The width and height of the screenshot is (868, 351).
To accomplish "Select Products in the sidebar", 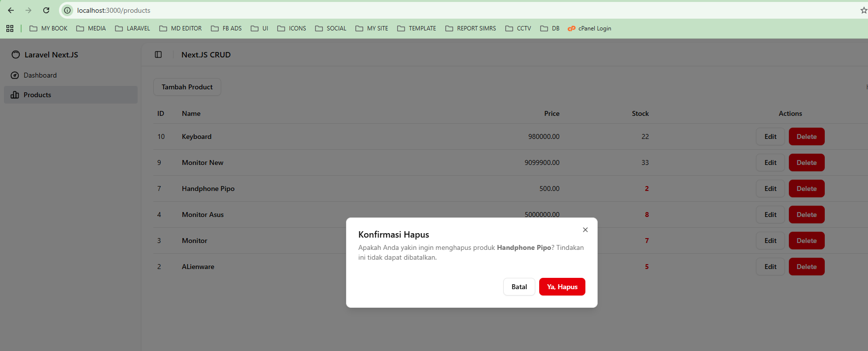I will [71, 95].
